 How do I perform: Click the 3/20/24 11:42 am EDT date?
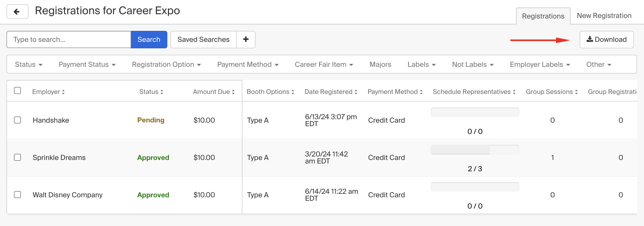[326, 158]
